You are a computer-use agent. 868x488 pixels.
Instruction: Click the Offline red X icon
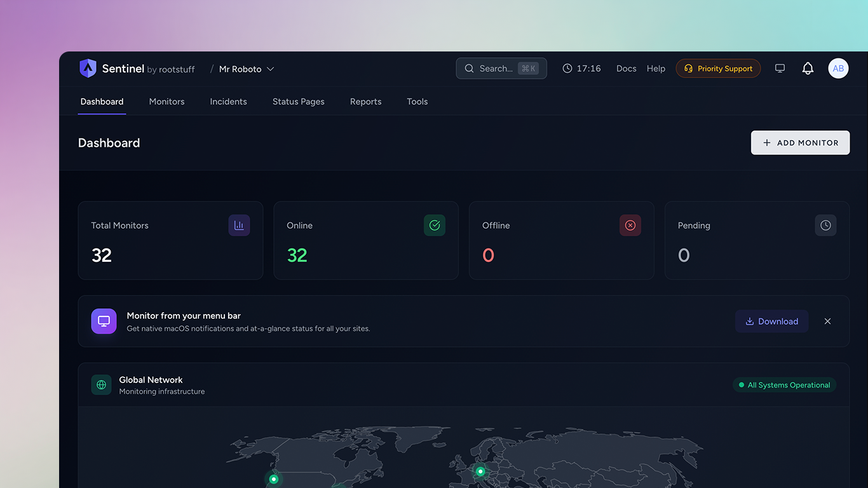pyautogui.click(x=630, y=225)
